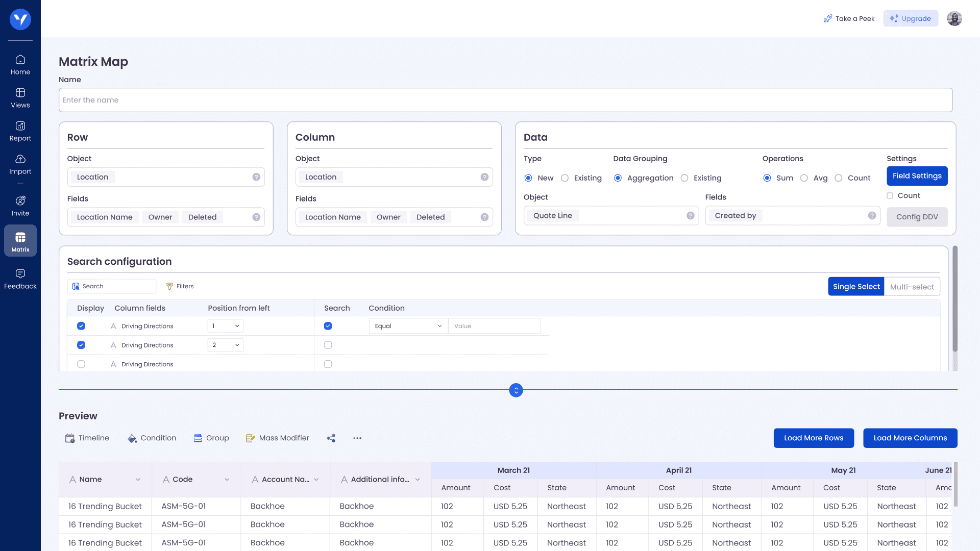This screenshot has width=980, height=551.
Task: Click the share icon in Preview toolbar
Action: point(331,438)
